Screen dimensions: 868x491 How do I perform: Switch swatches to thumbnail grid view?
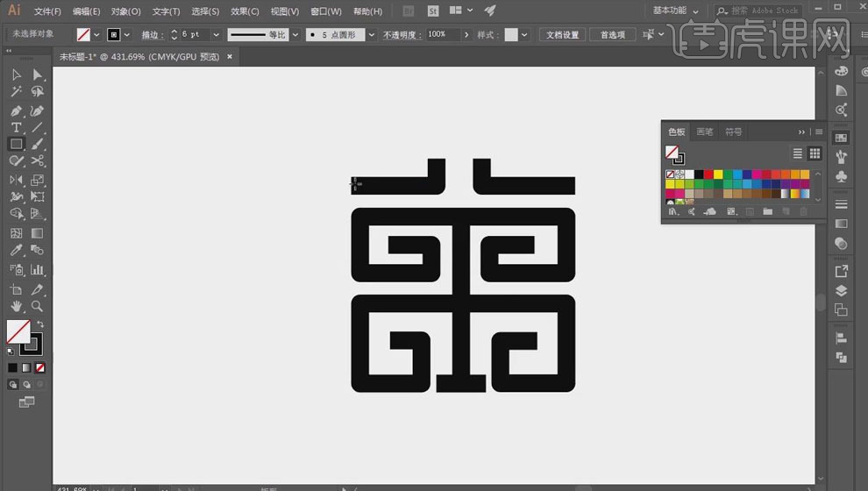[x=815, y=153]
